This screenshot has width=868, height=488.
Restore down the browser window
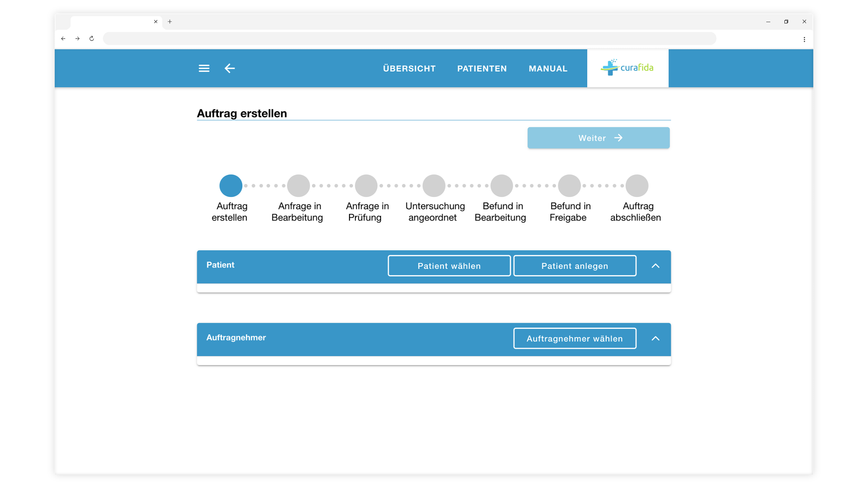[786, 22]
